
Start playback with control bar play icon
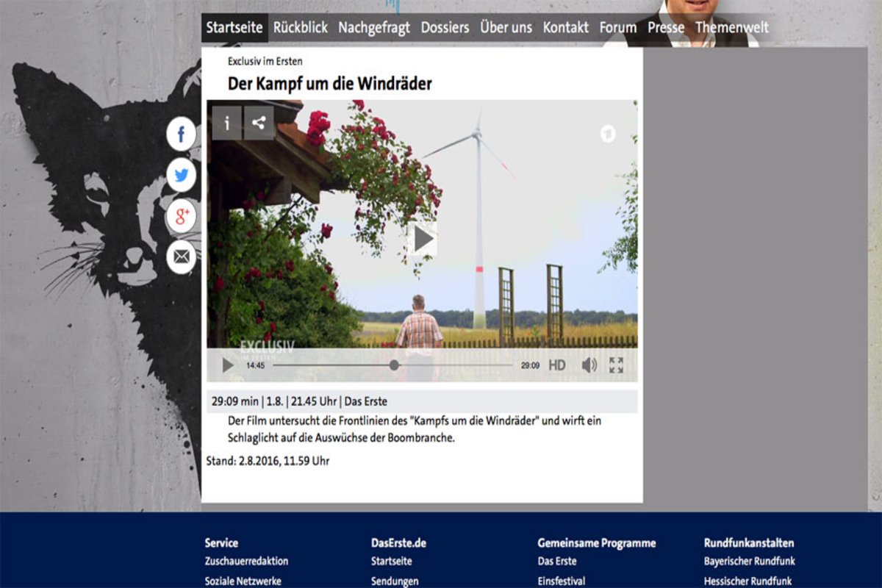point(228,365)
